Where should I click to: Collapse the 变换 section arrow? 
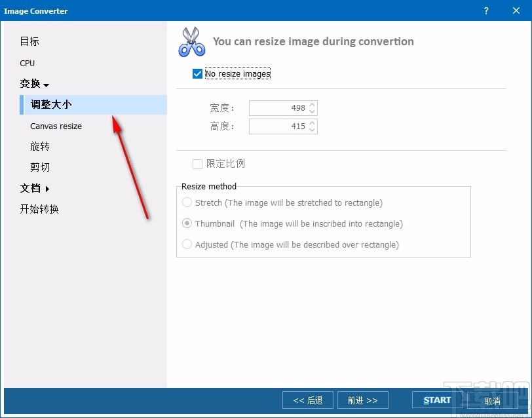47,85
